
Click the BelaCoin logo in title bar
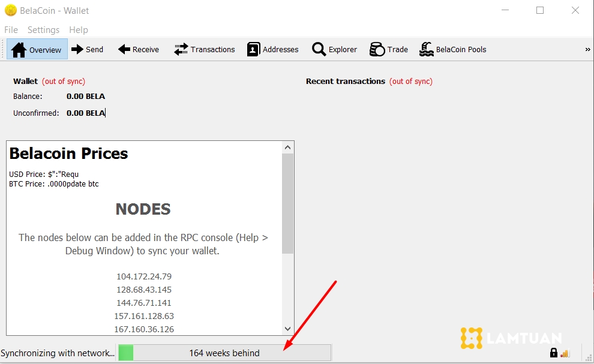click(11, 11)
